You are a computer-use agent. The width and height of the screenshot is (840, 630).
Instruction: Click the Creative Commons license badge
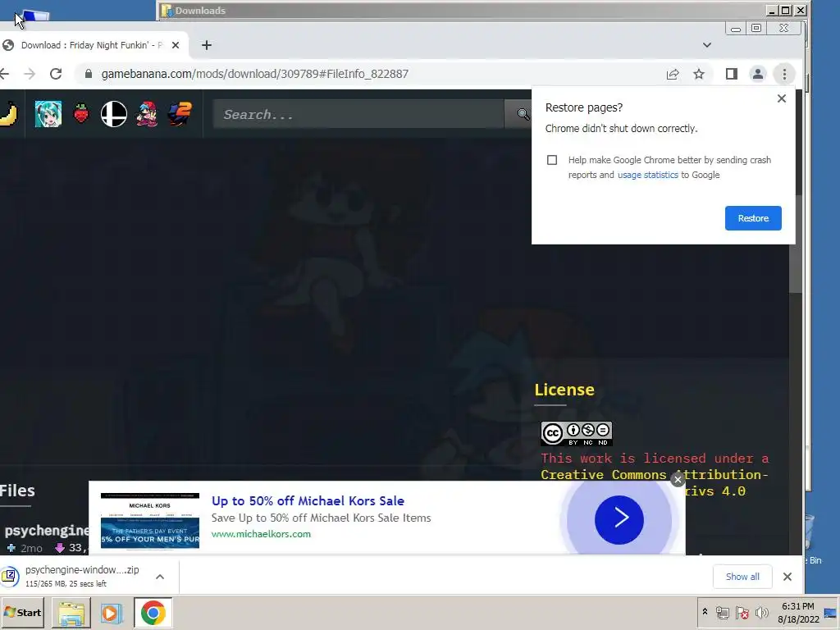tap(577, 433)
